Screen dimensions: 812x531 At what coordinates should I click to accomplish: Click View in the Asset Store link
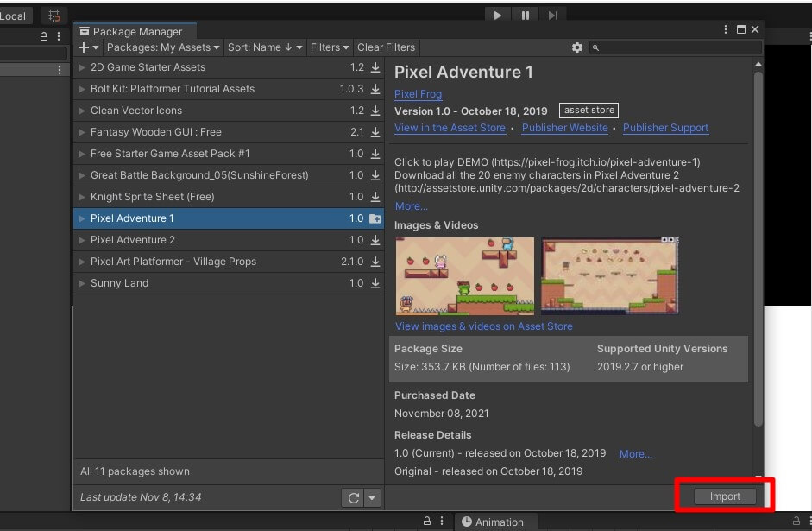450,128
